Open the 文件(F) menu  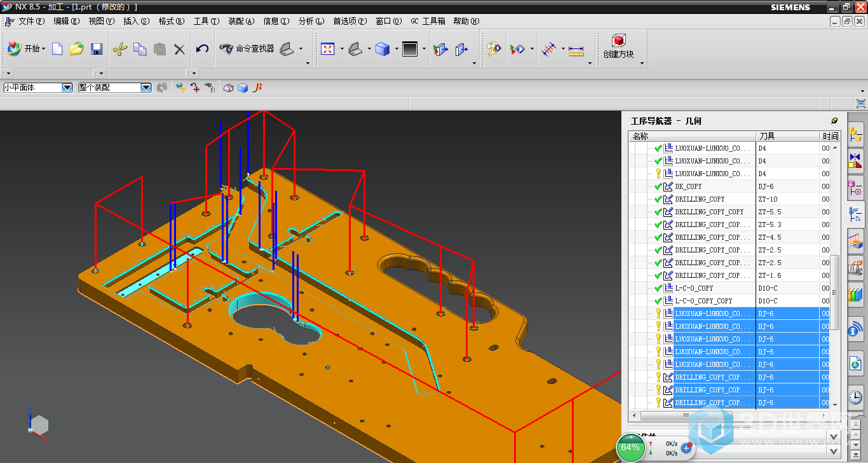point(31,21)
